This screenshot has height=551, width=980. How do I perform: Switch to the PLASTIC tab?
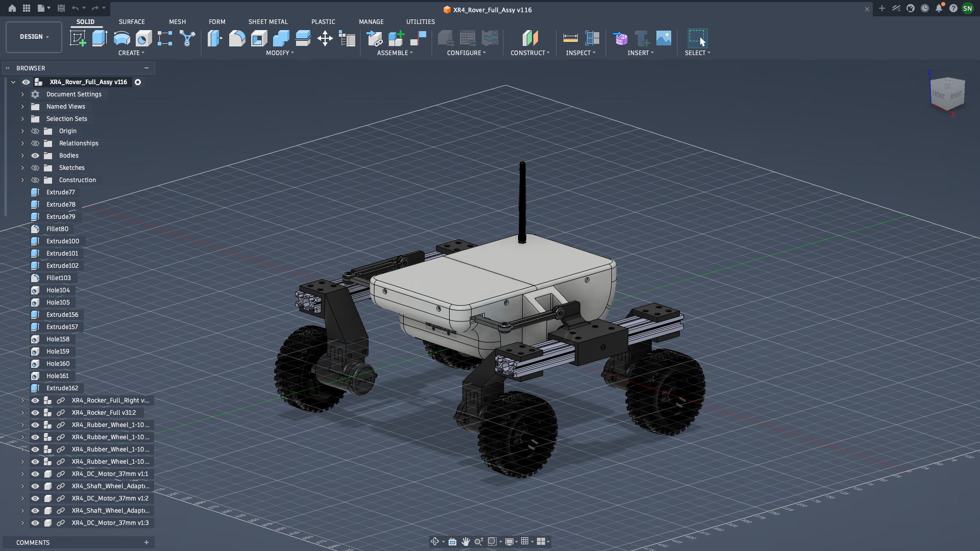pos(323,22)
